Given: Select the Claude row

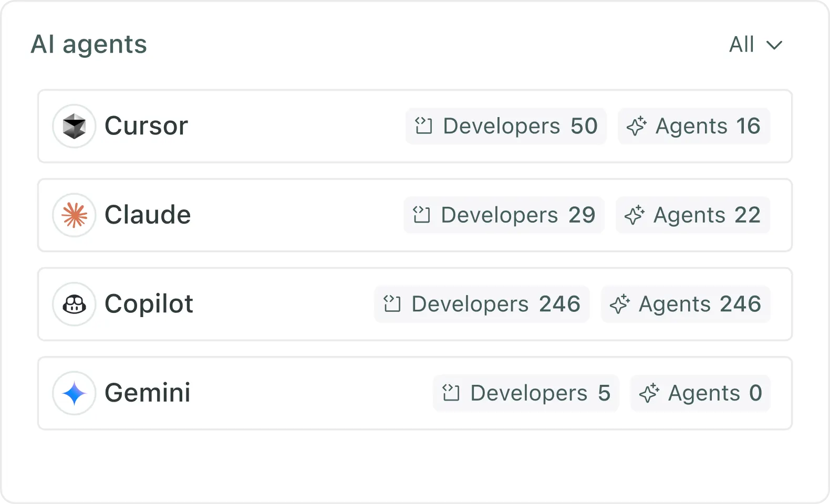Looking at the screenshot, I should [x=263, y=215].
